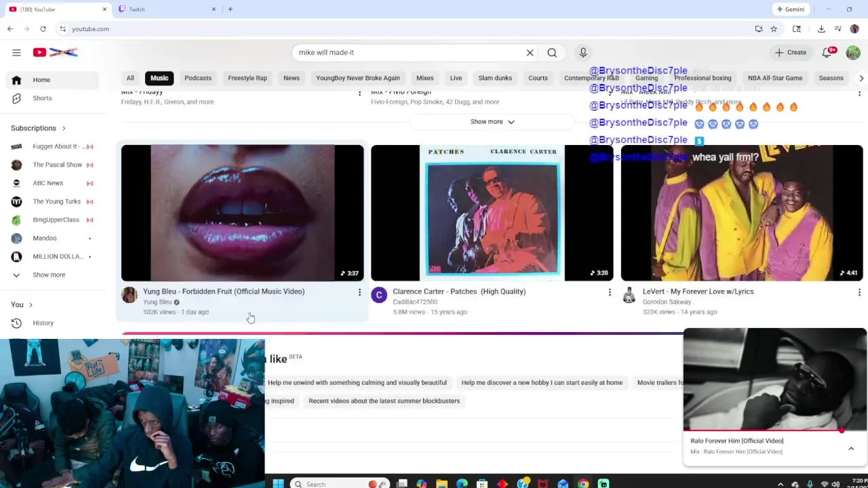
Task: Close the YouTube browser tab
Action: pos(104,9)
